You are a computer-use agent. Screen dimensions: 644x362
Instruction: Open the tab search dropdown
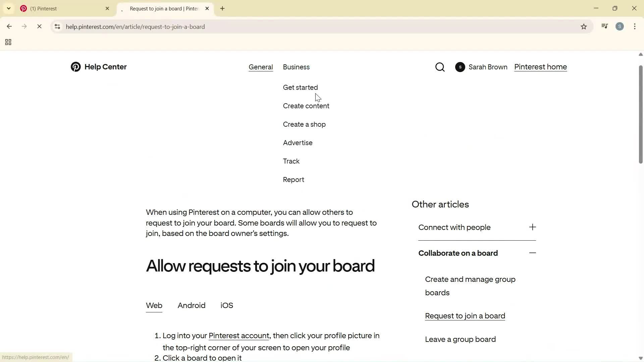[8, 8]
